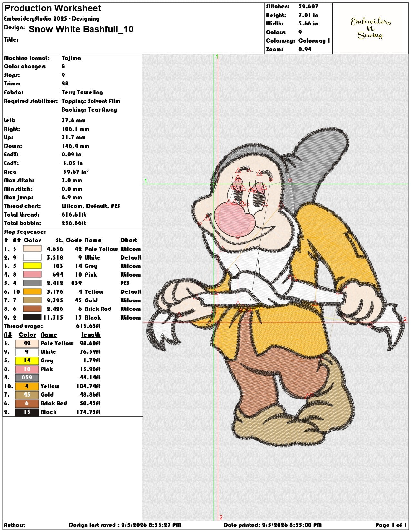Viewport: 411px width, 532px height.
Task: Click the design name Snow White Bashfull_10
Action: tap(81, 29)
